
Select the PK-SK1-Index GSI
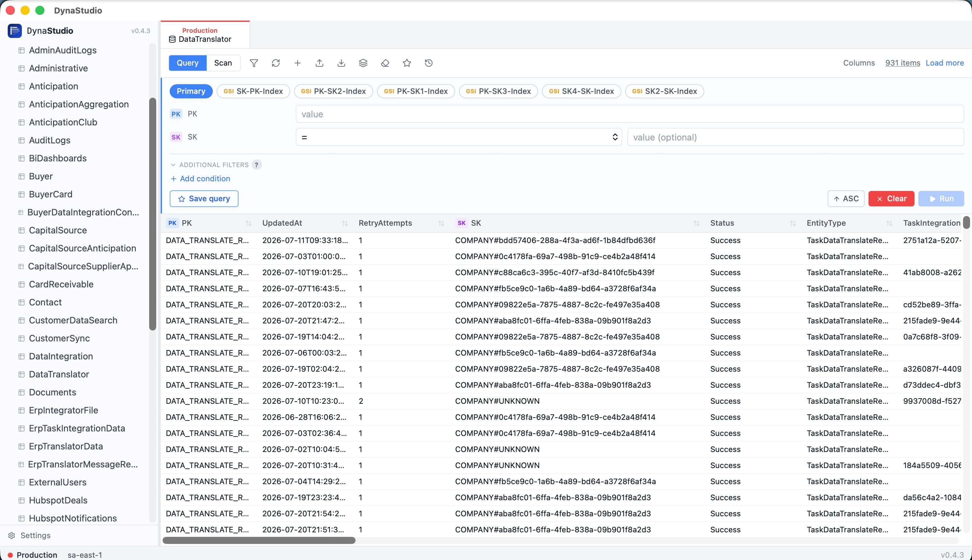pyautogui.click(x=416, y=91)
